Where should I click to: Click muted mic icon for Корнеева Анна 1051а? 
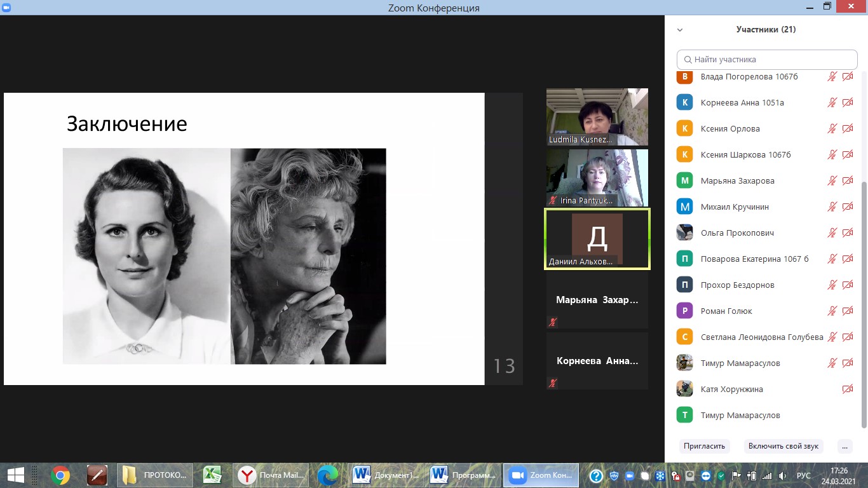click(832, 103)
